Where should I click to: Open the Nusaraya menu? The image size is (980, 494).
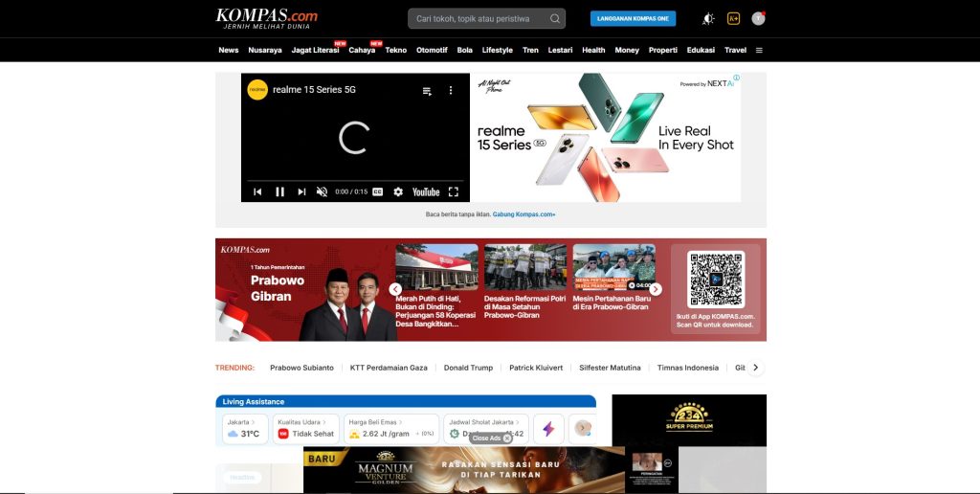tap(265, 50)
